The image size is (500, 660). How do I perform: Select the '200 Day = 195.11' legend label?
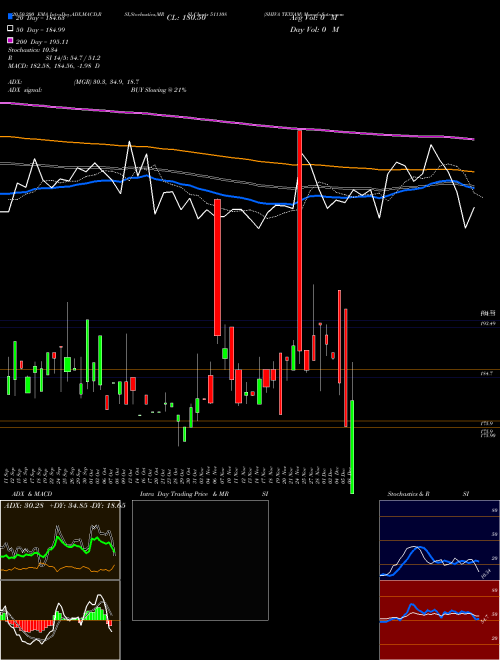tap(42, 42)
